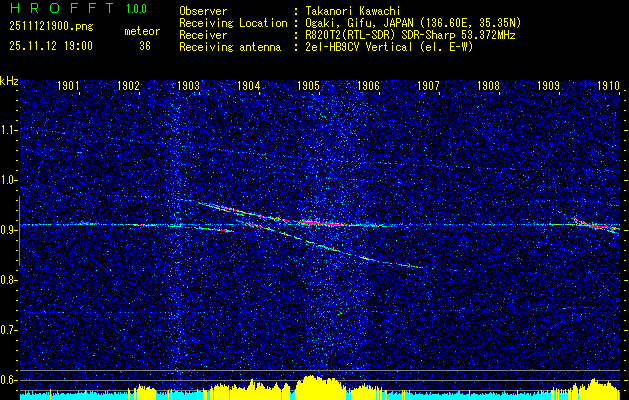Click the 1903 time axis label
Image resolution: width=629 pixels, height=400 pixels.
(189, 85)
